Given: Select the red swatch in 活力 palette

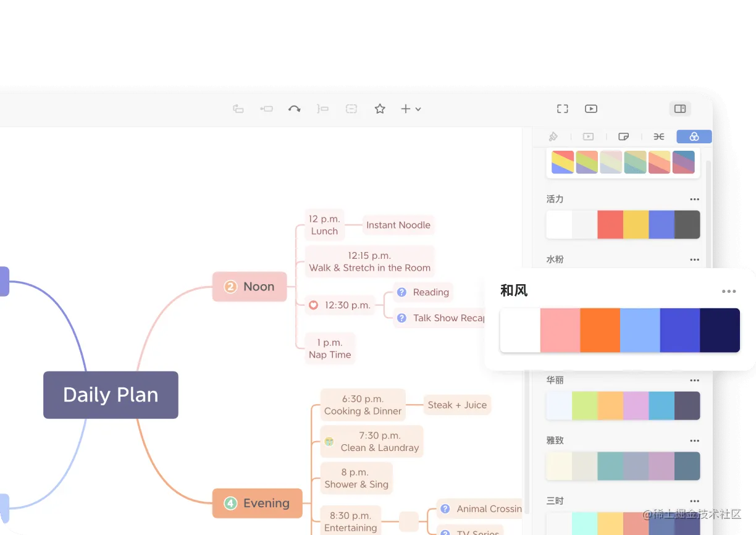Looking at the screenshot, I should coord(611,224).
